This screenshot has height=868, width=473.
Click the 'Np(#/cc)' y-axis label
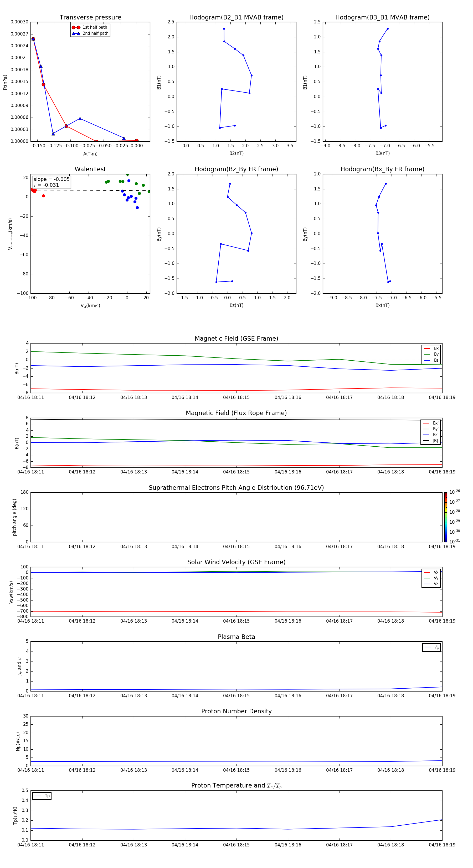18,741
